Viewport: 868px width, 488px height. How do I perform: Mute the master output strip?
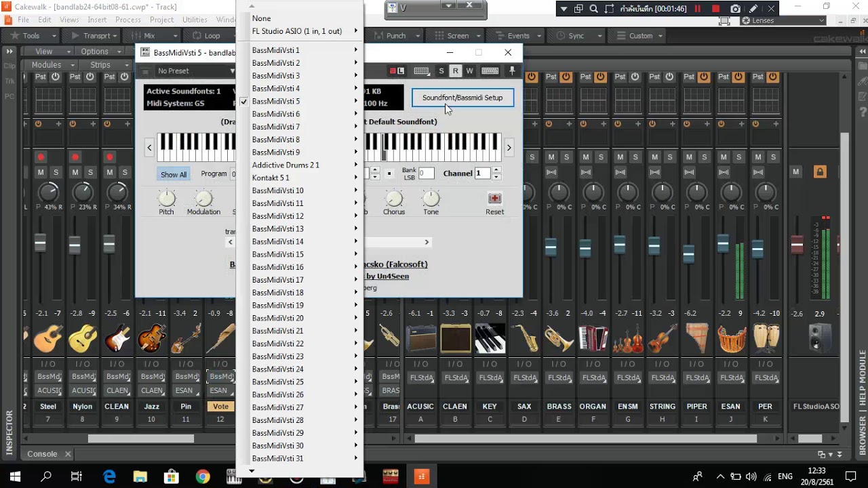pos(796,172)
